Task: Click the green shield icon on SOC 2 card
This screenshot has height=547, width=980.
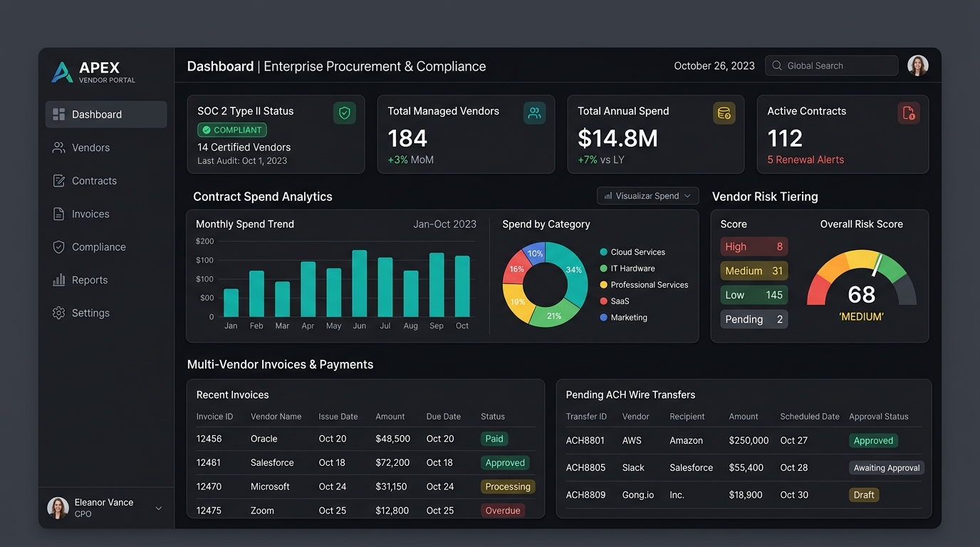Action: (345, 113)
